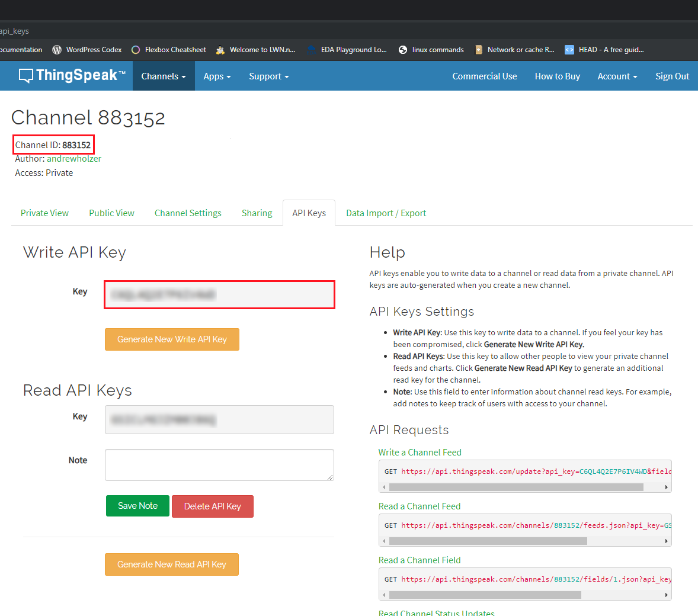Click right scroll arrow of Write Channel Feed box
This screenshot has height=616, width=698.
pyautogui.click(x=666, y=487)
